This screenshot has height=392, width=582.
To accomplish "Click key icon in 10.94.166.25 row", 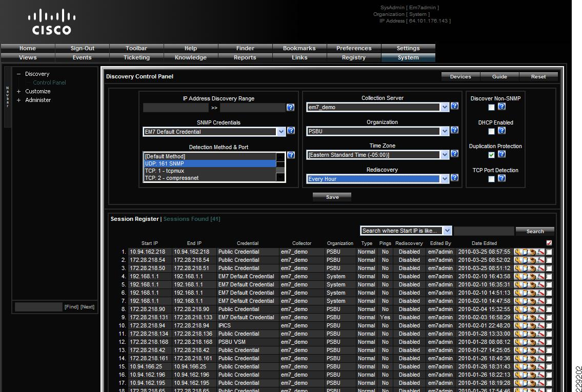I will click(518, 366).
